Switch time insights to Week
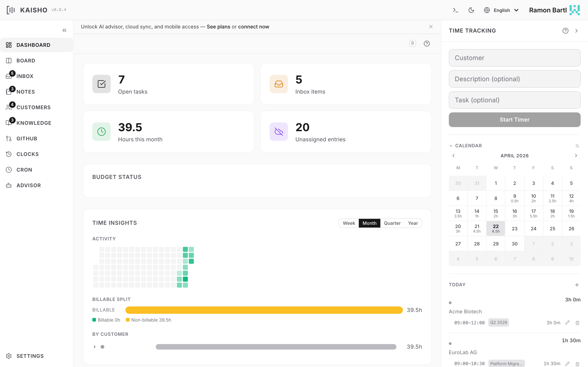Viewport: 588px width, 367px height. click(x=349, y=223)
